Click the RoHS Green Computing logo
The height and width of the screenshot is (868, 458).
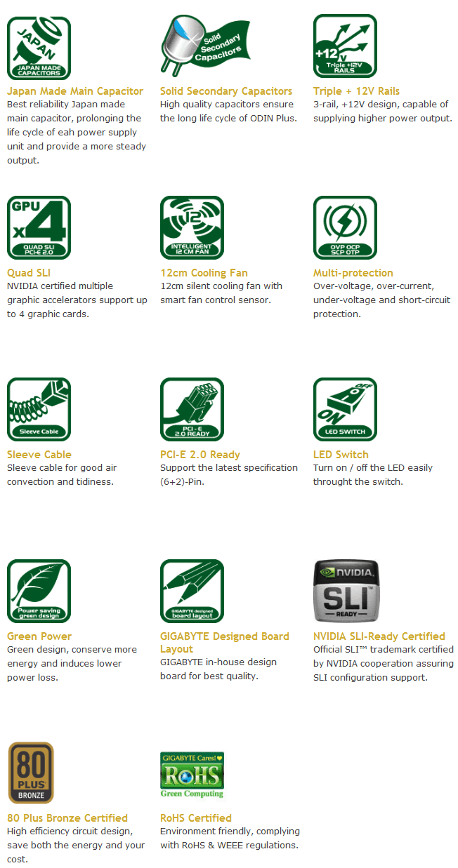[x=192, y=775]
